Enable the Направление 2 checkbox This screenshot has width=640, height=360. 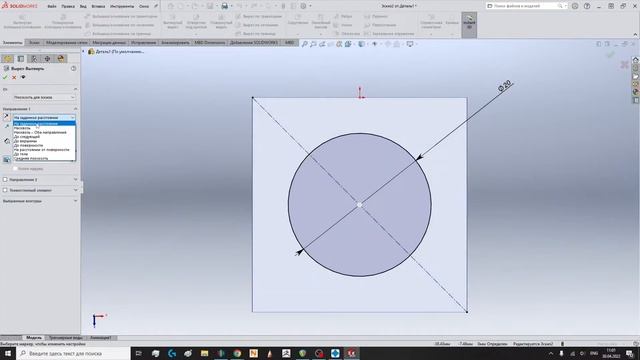coord(5,179)
